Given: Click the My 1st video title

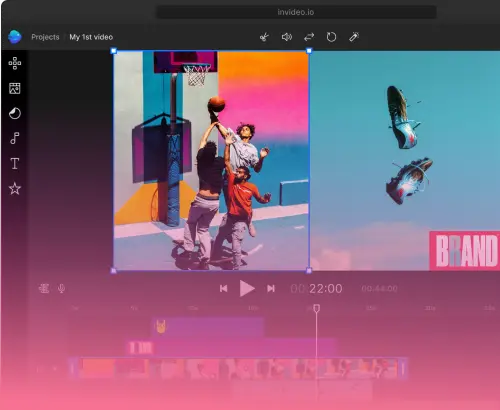Looking at the screenshot, I should coord(91,37).
